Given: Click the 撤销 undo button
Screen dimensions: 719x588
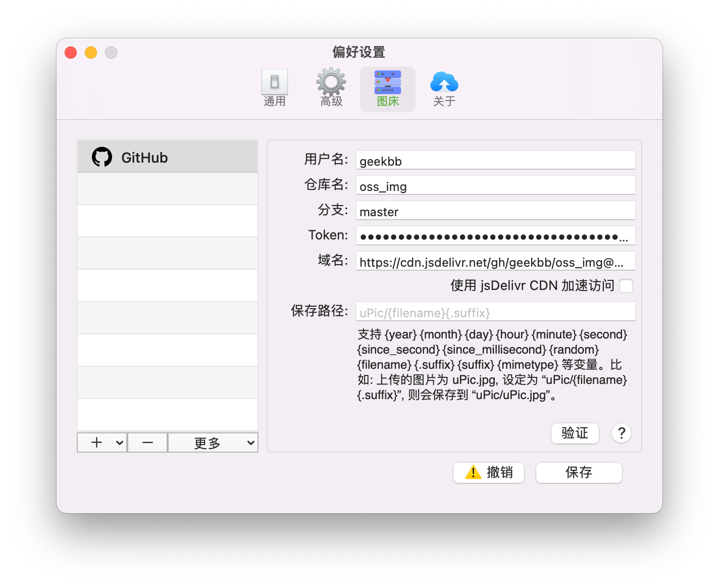Looking at the screenshot, I should point(488,472).
